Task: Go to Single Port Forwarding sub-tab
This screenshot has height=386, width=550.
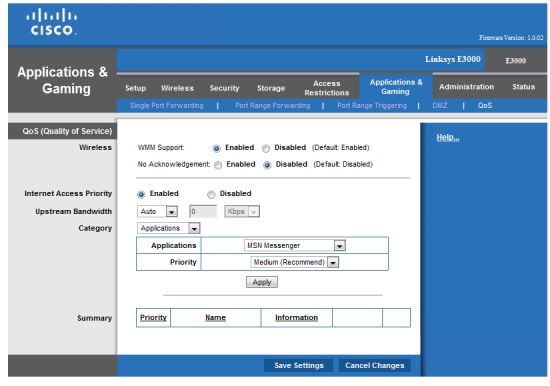Action: [167, 106]
